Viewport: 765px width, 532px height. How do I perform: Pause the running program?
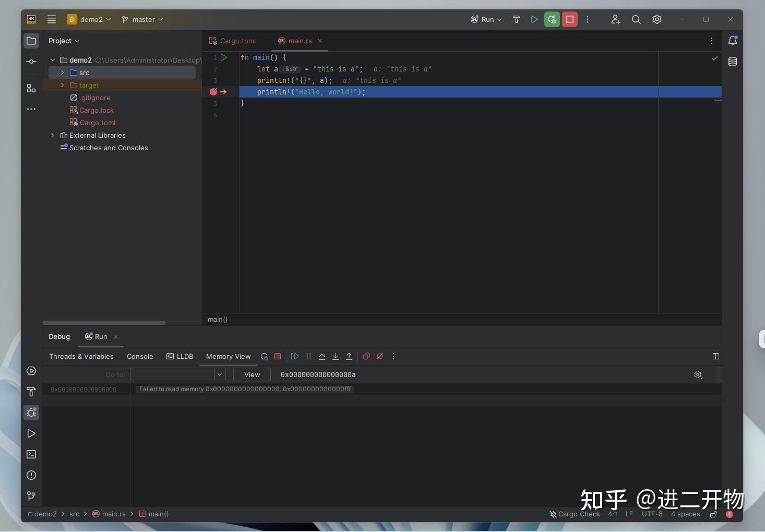tap(308, 357)
